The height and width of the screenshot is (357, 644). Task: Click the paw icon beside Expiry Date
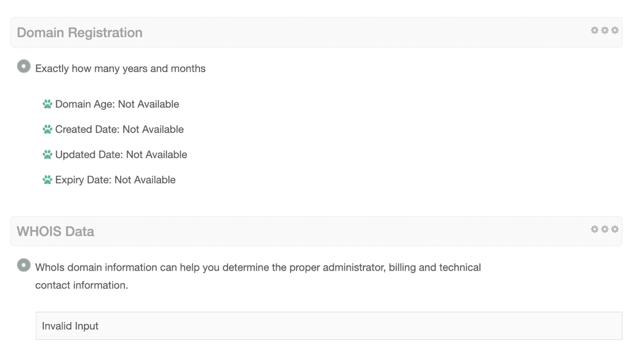(47, 180)
